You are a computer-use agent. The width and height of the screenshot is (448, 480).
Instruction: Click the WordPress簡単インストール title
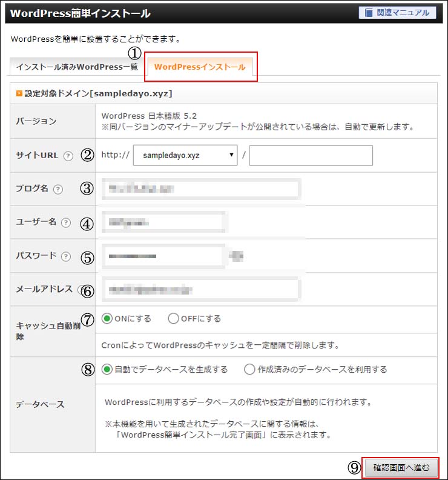[x=81, y=13]
